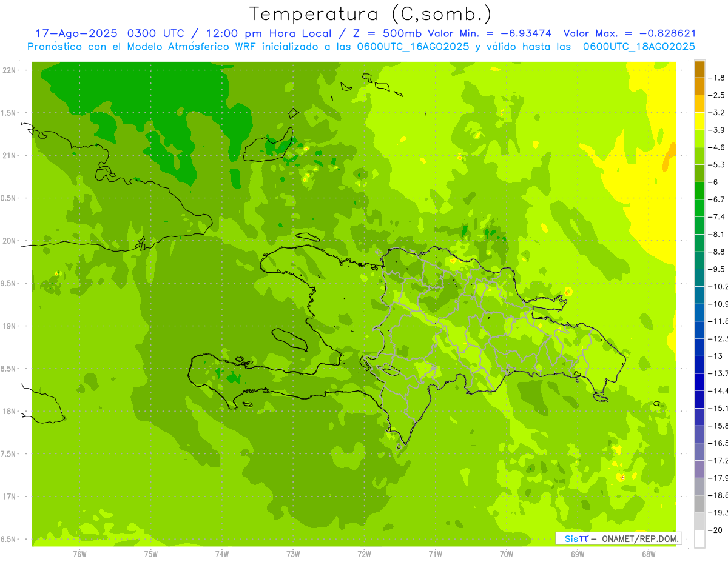
Task: Click the title "Temperatura (C,somb.)"
Action: pyautogui.click(x=371, y=14)
